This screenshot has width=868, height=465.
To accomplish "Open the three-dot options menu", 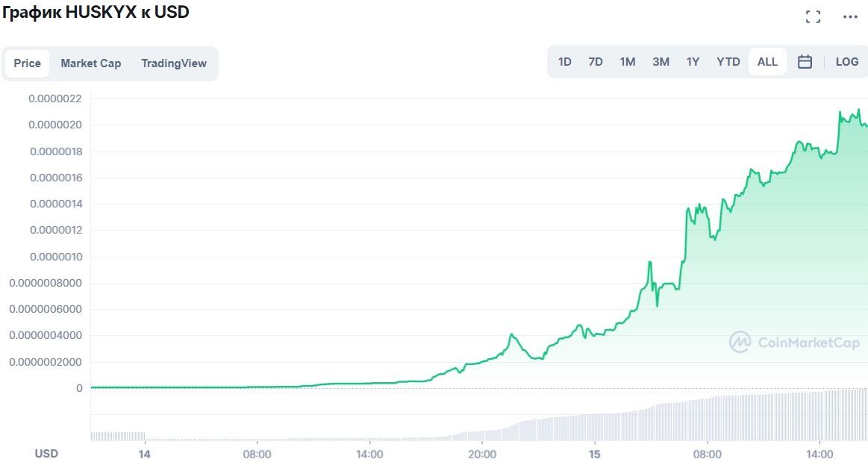I will coord(849,16).
